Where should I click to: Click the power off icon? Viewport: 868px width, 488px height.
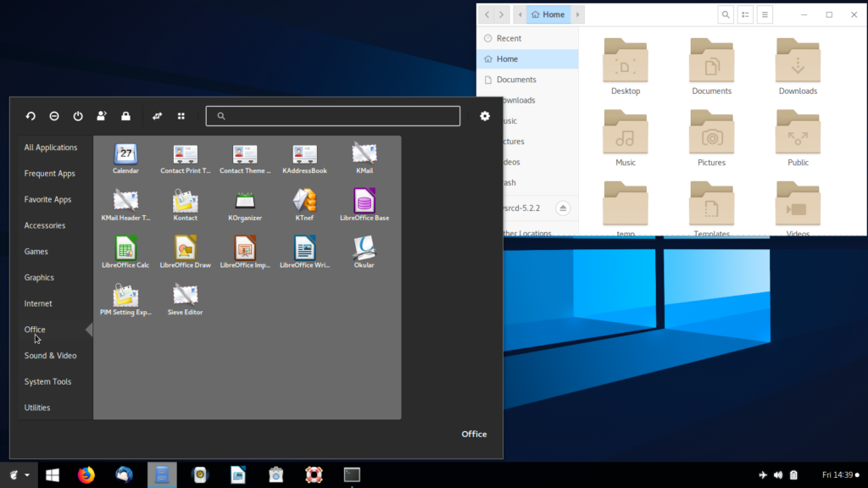tap(78, 116)
